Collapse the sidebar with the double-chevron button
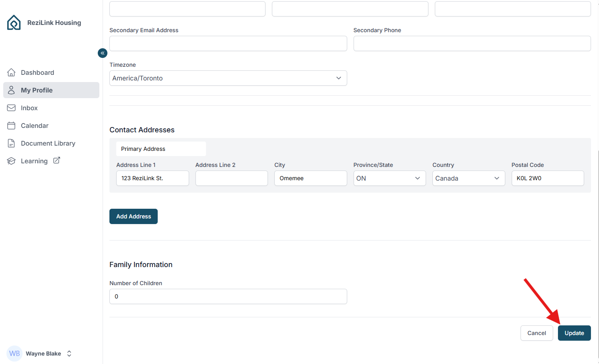The image size is (599, 364). [x=103, y=53]
